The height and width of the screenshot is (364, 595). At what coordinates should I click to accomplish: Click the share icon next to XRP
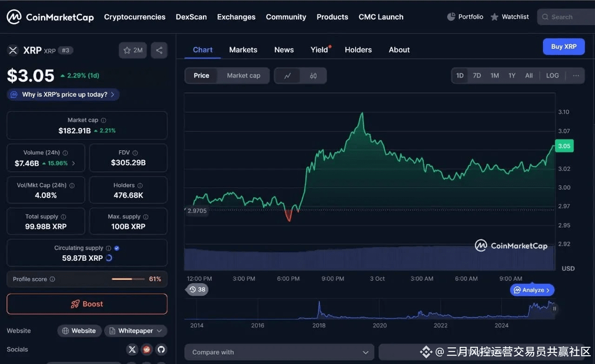(x=159, y=50)
